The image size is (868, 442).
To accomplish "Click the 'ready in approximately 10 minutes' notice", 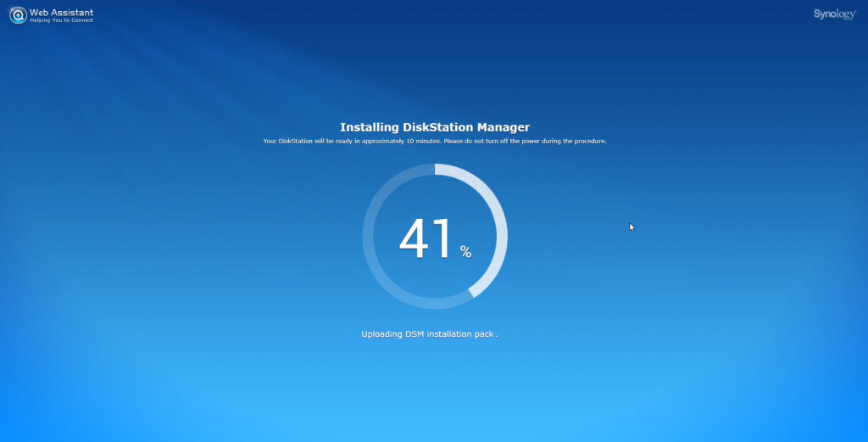I will pos(435,141).
